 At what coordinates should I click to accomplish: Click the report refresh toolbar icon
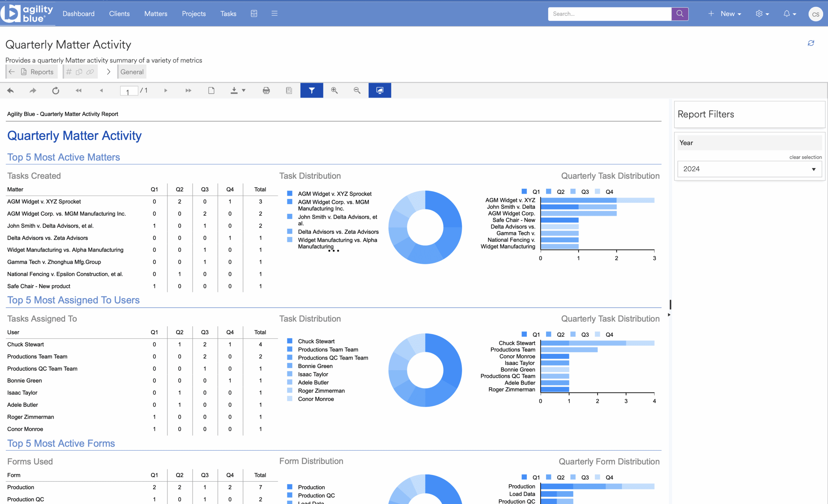(x=55, y=90)
